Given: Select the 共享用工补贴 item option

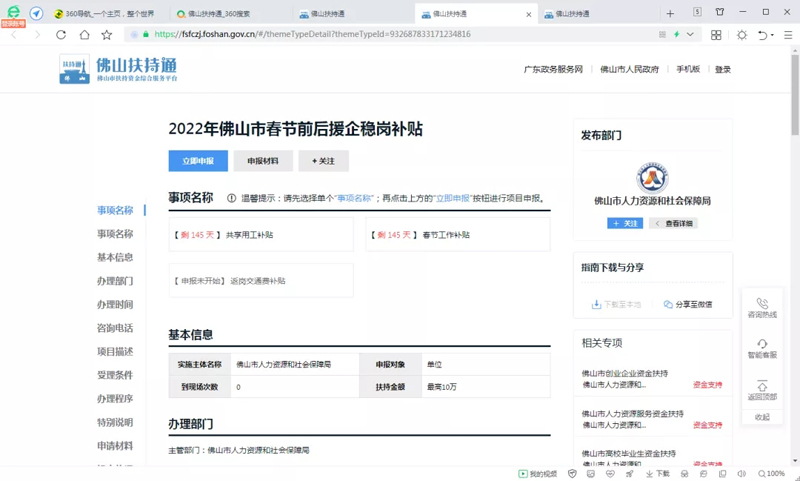Looking at the screenshot, I should point(260,235).
